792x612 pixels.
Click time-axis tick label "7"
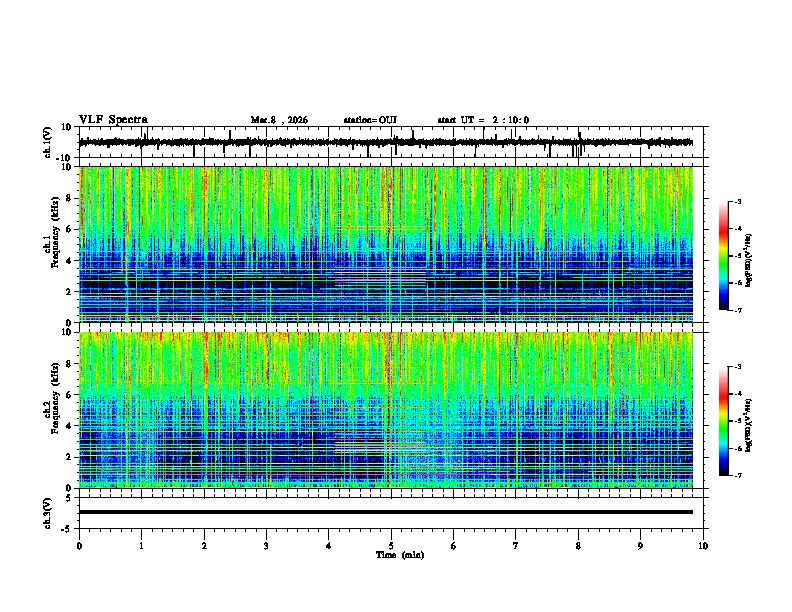point(516,546)
